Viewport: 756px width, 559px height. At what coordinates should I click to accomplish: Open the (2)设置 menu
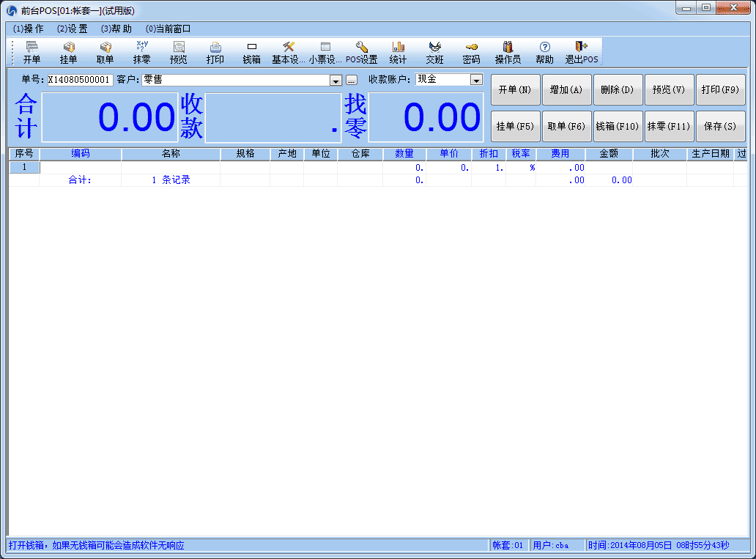pyautogui.click(x=72, y=29)
